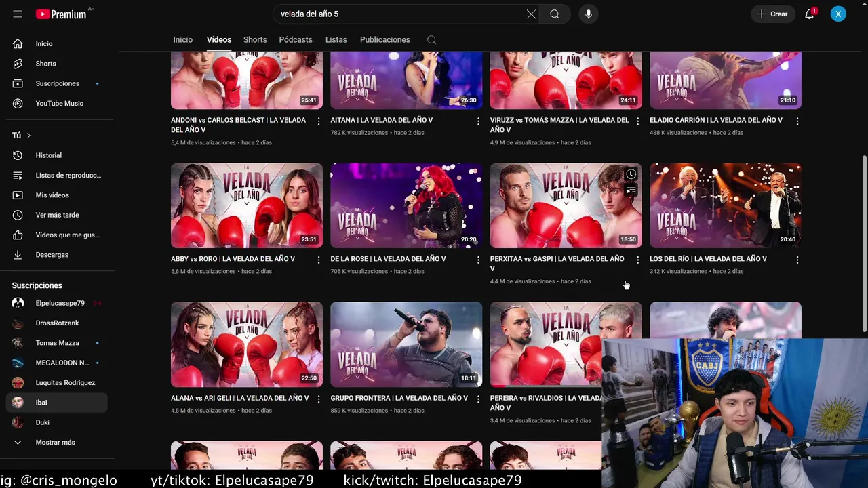Open options for AITANA video
Viewport: 868px width, 488px height.
pos(478,121)
